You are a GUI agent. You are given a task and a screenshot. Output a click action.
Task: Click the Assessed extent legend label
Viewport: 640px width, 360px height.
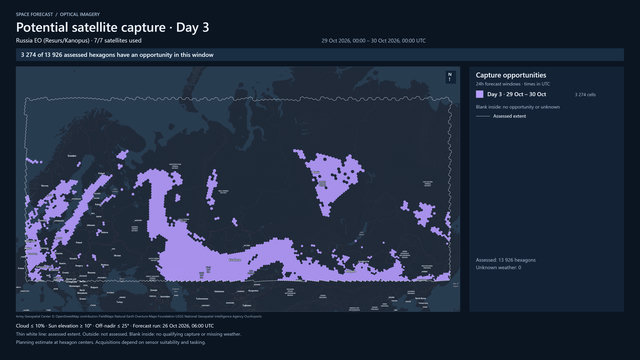509,116
